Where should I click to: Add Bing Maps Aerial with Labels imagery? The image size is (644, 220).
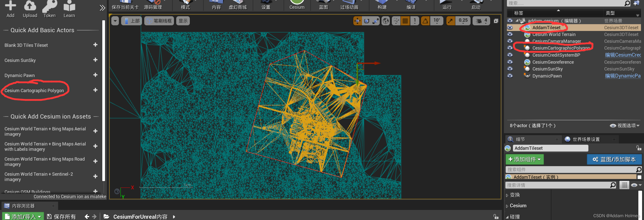(95, 146)
